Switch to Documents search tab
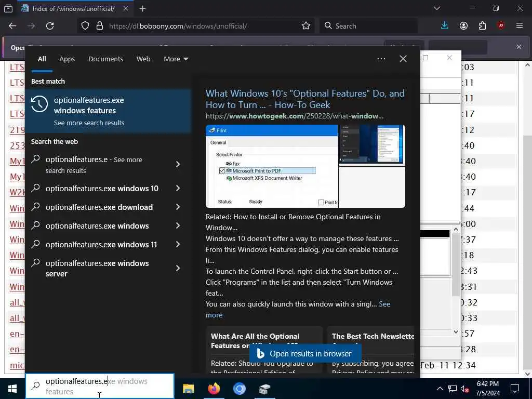Viewport: 532px width, 399px height. pyautogui.click(x=105, y=59)
